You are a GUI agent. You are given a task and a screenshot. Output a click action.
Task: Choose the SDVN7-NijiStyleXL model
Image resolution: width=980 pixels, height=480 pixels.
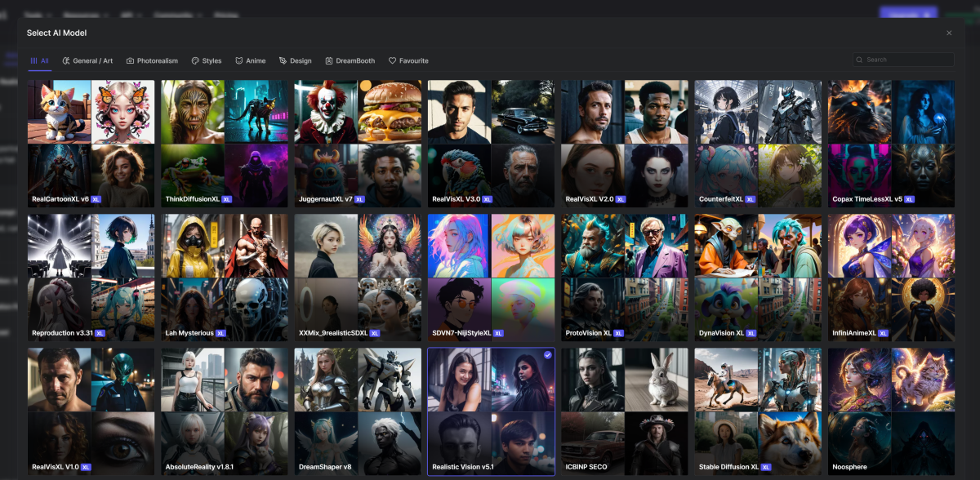click(x=491, y=277)
